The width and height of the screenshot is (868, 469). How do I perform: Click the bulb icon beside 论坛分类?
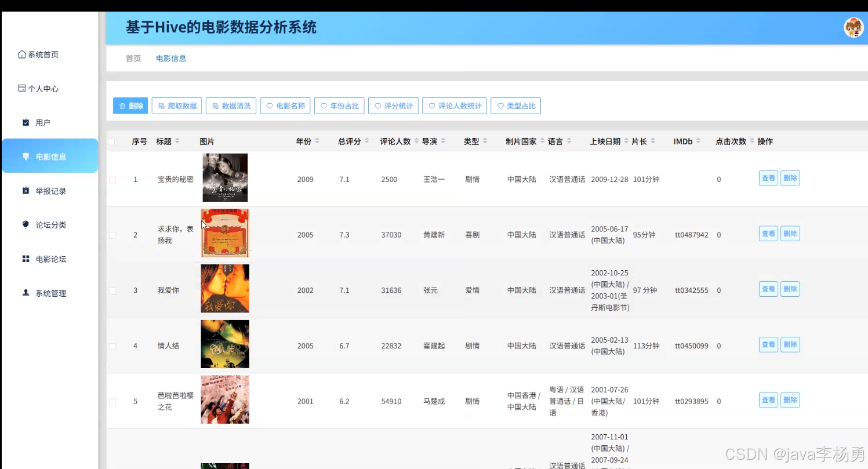(26, 224)
